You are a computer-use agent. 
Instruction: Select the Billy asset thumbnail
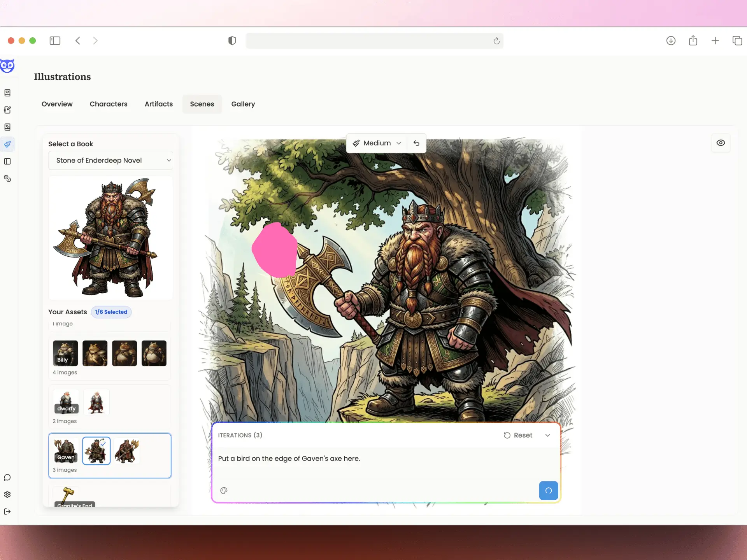click(65, 353)
